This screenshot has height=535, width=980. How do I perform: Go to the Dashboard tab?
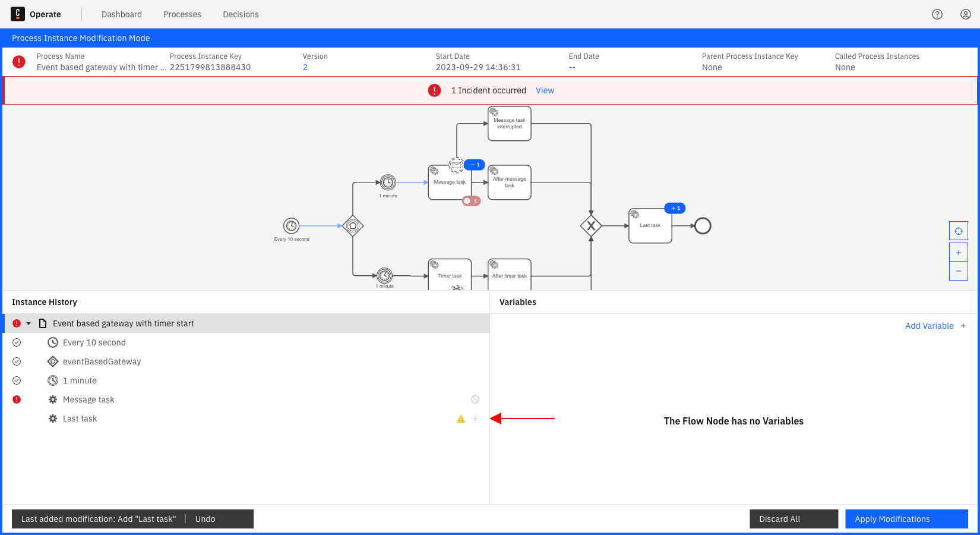point(122,14)
